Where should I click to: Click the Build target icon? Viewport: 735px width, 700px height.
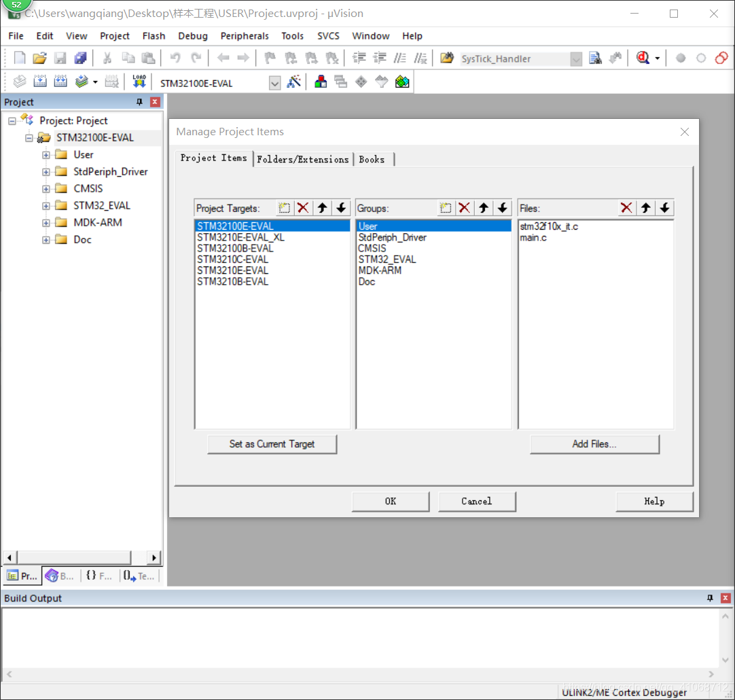click(40, 81)
